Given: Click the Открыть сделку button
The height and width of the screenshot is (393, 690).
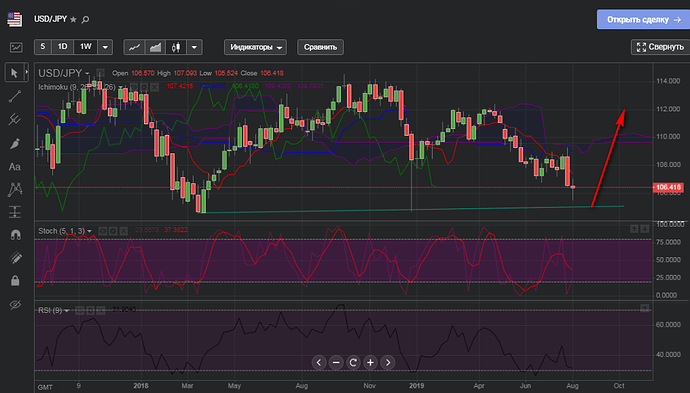Looking at the screenshot, I should [x=643, y=19].
